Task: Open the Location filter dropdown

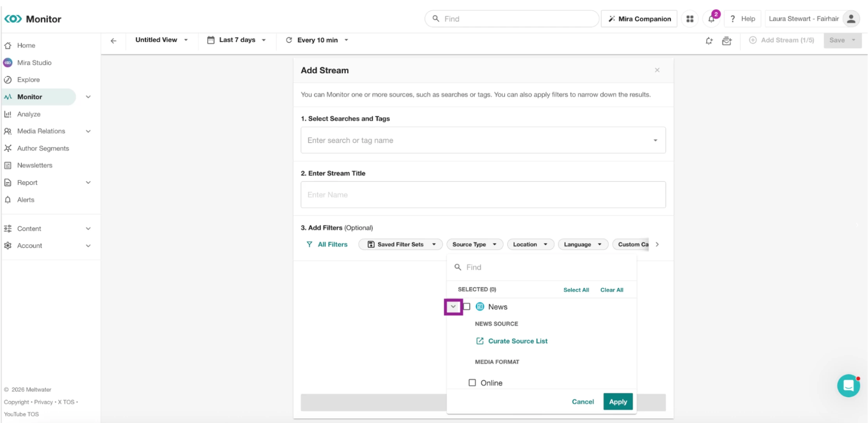Action: tap(530, 244)
